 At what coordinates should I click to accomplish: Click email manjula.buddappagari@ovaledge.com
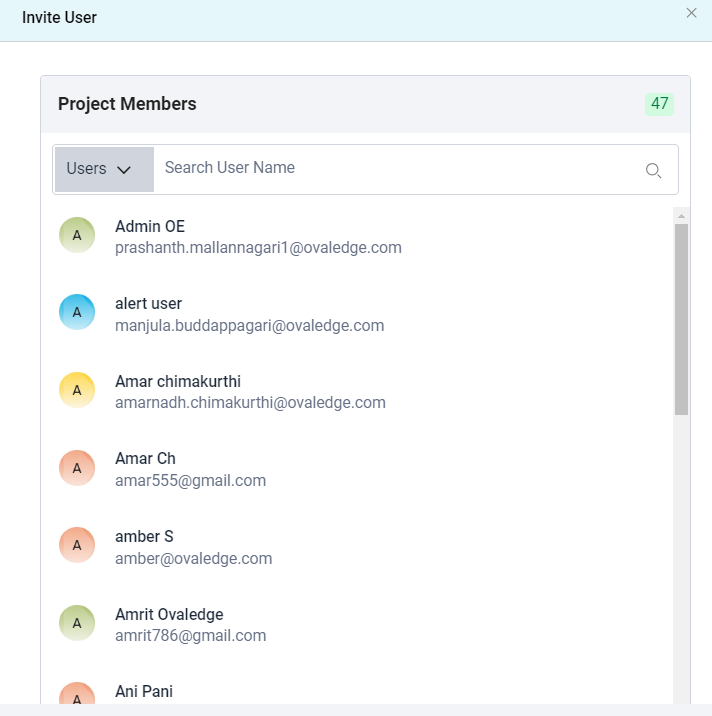(x=249, y=326)
